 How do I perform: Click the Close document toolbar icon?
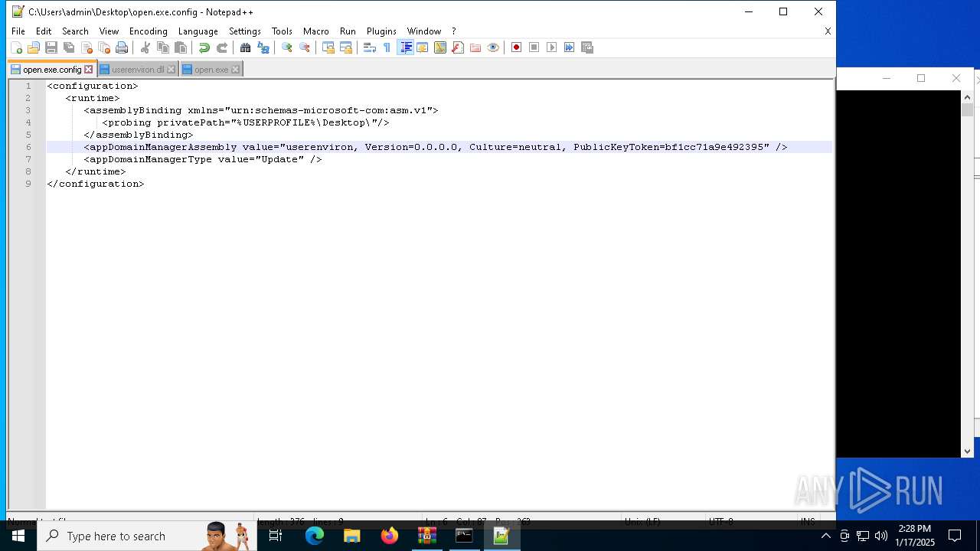tap(87, 47)
